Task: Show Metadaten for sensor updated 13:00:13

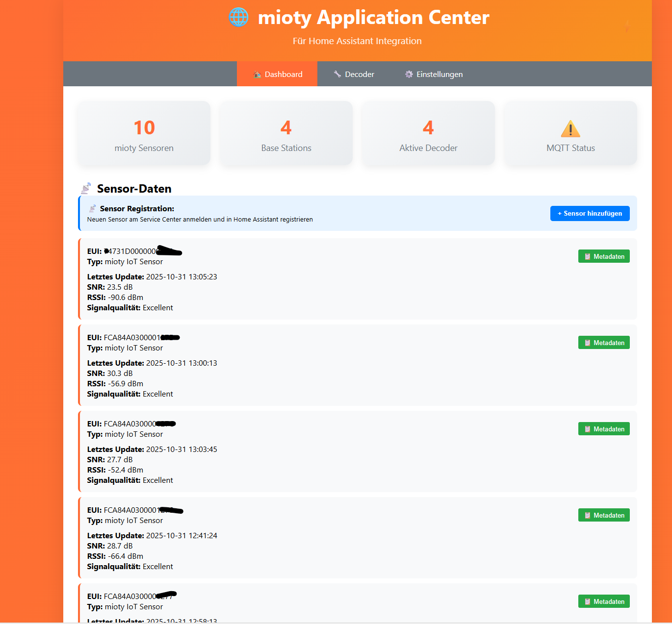Action: tap(604, 343)
